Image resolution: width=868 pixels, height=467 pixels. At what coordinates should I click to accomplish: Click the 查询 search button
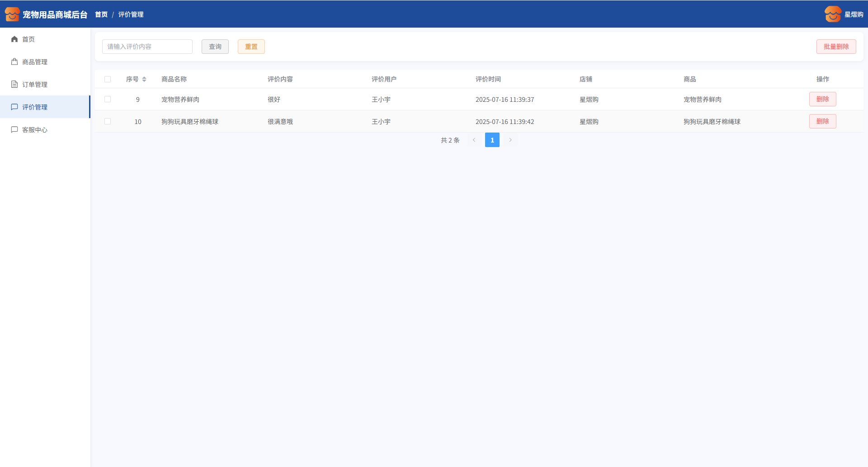[215, 47]
